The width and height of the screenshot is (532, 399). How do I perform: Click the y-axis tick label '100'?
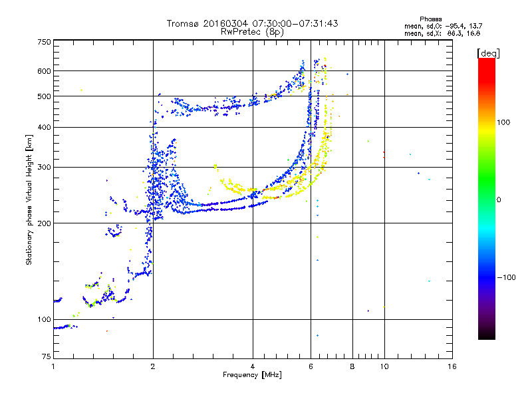[x=44, y=319]
